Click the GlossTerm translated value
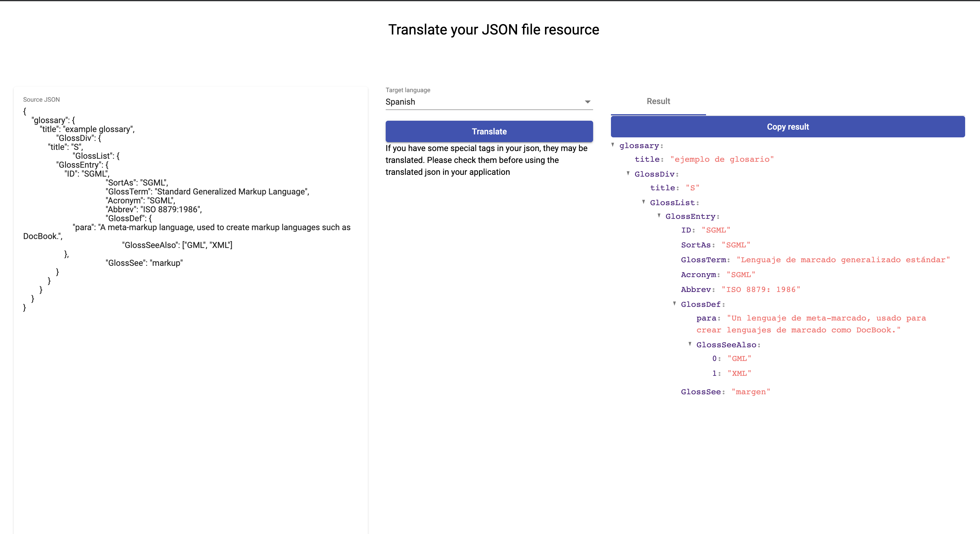980x534 pixels. (843, 260)
